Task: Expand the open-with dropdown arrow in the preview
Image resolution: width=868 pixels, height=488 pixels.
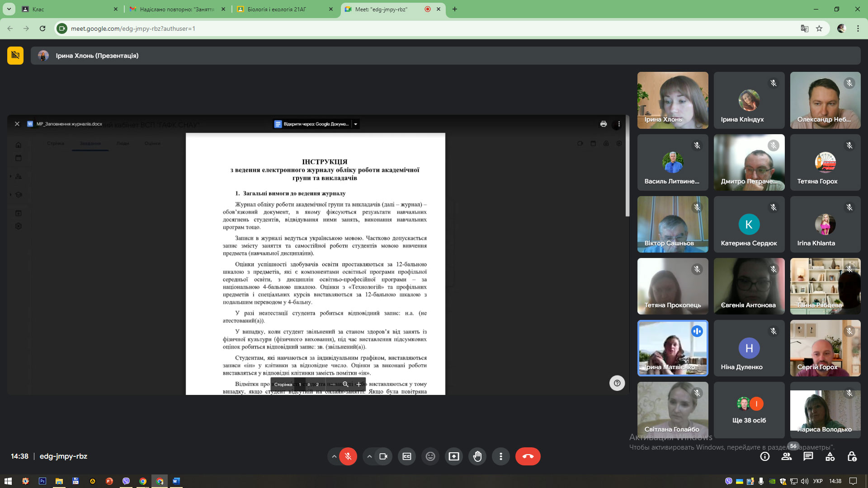Action: [x=356, y=124]
